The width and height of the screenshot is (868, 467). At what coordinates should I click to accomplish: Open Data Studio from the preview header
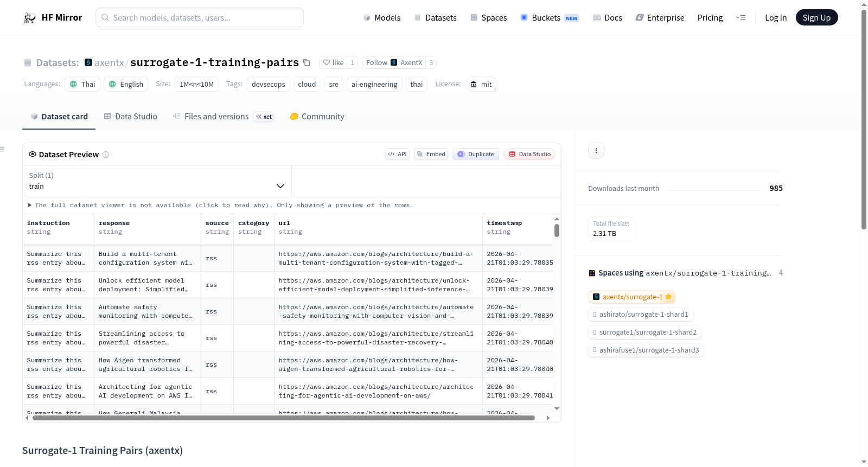529,154
